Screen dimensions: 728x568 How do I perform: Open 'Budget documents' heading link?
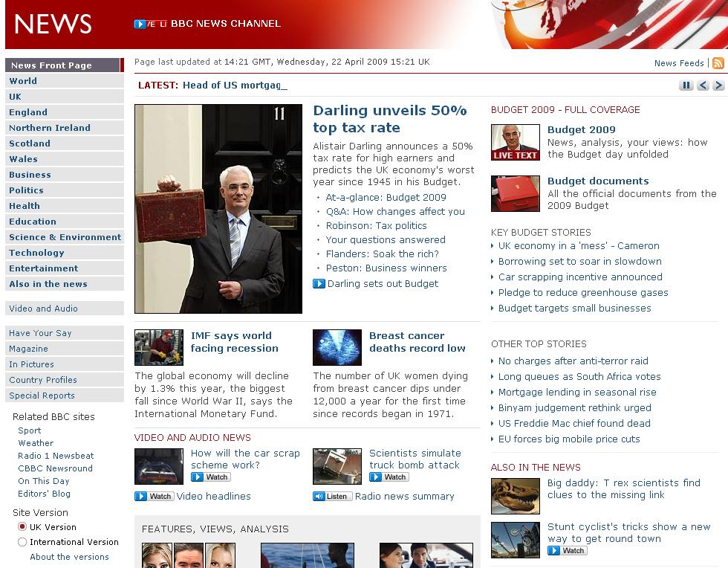[598, 181]
